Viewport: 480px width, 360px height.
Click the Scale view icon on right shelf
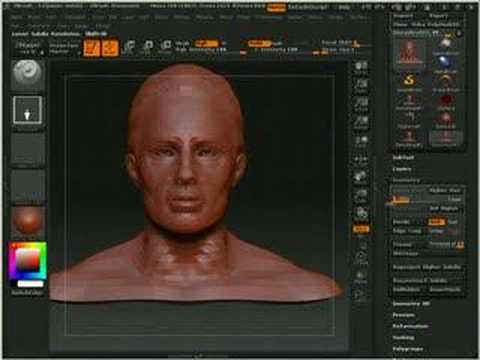pyautogui.click(x=361, y=196)
